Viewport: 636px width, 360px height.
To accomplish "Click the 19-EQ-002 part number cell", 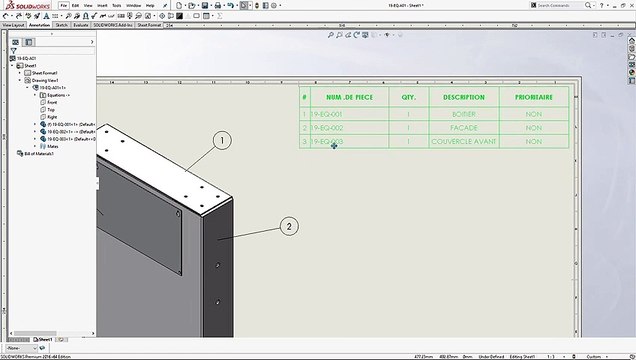I will [349, 128].
